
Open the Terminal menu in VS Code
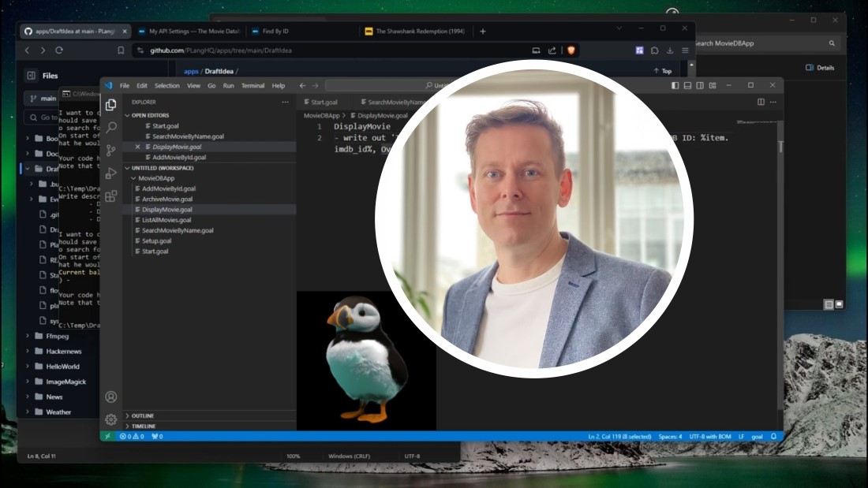[253, 86]
